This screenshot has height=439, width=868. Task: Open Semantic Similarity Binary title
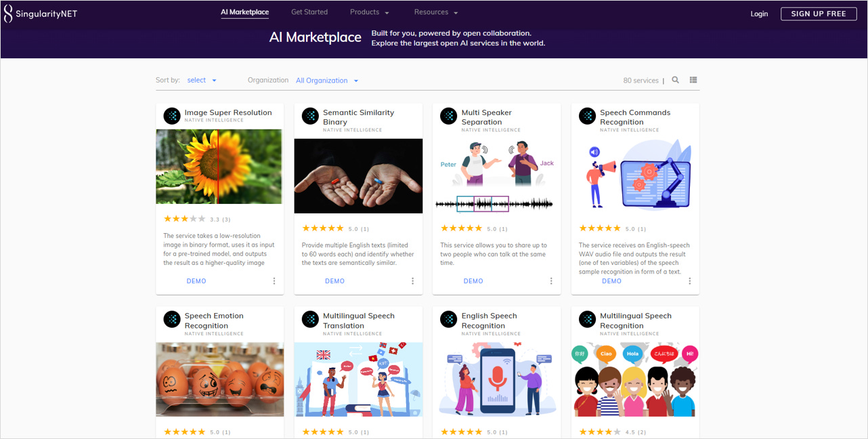pyautogui.click(x=358, y=117)
